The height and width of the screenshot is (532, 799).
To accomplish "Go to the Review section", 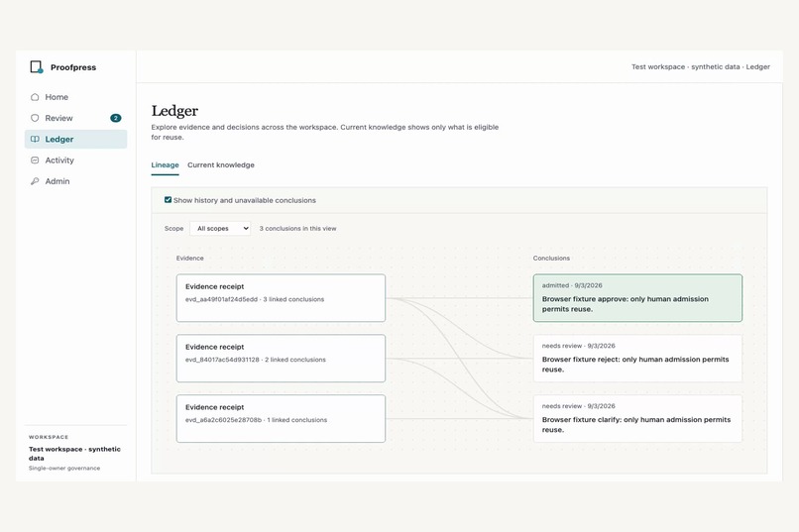I will (x=75, y=118).
